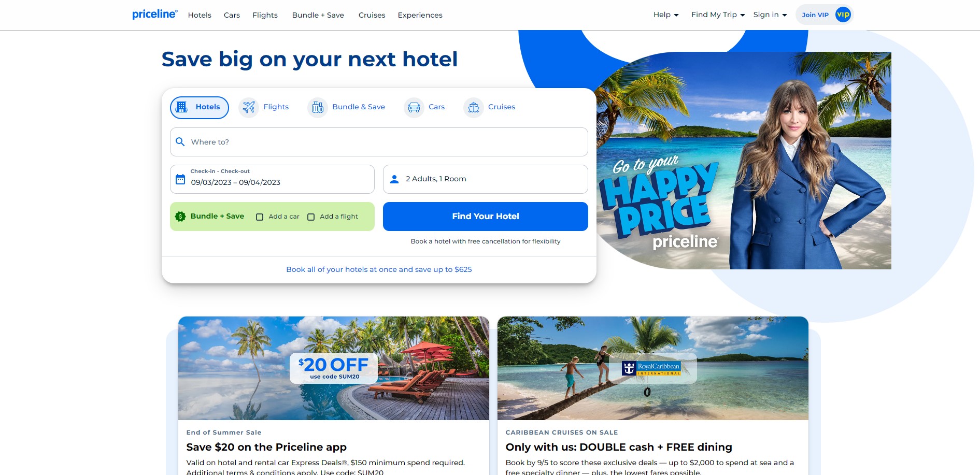Choose the Cars icon tab

[x=414, y=107]
